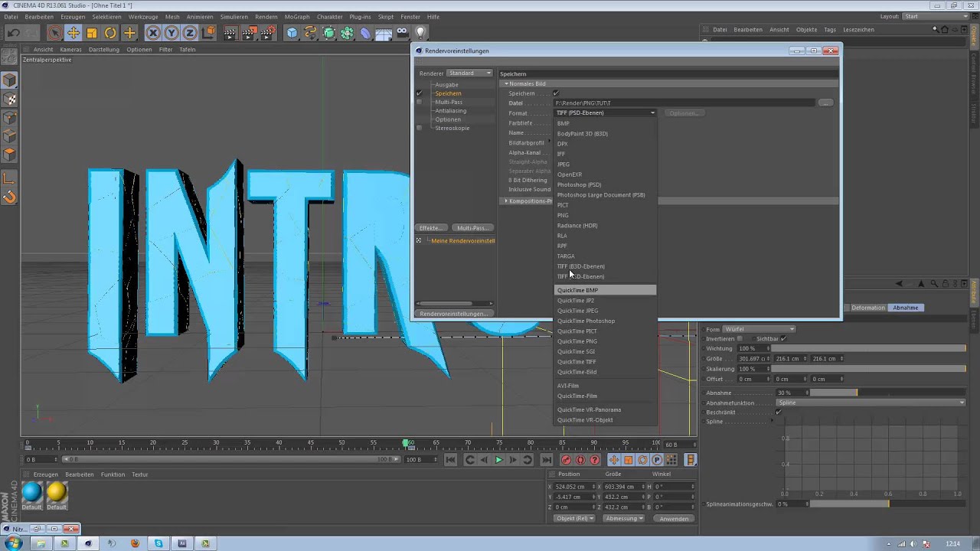The width and height of the screenshot is (980, 551).
Task: Select QuickTime BMP format entry
Action: tap(605, 290)
